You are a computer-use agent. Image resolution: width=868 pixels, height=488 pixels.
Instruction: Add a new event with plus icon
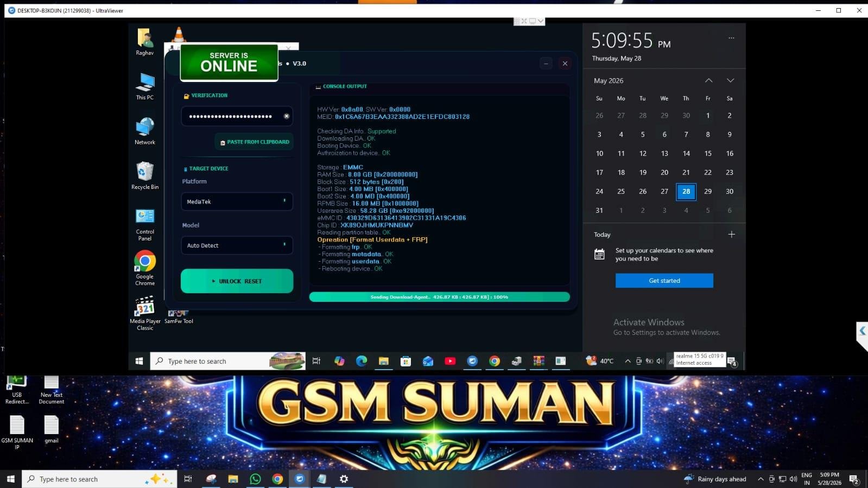click(731, 235)
